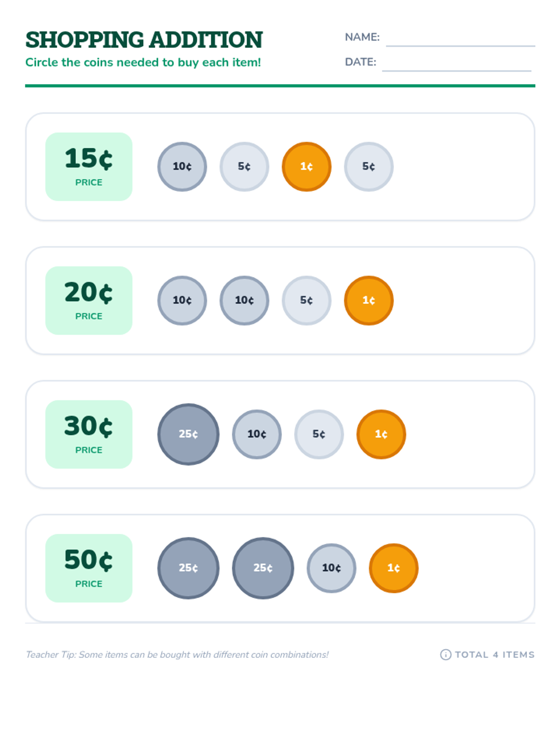This screenshot has height=747, width=560.
Task: Click the Total 4 Items label
Action: 495,655
